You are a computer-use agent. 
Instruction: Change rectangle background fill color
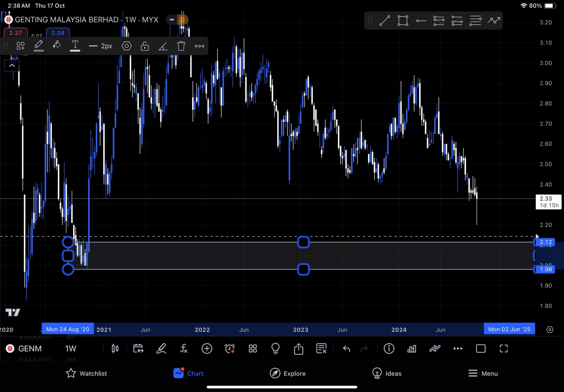[x=57, y=45]
